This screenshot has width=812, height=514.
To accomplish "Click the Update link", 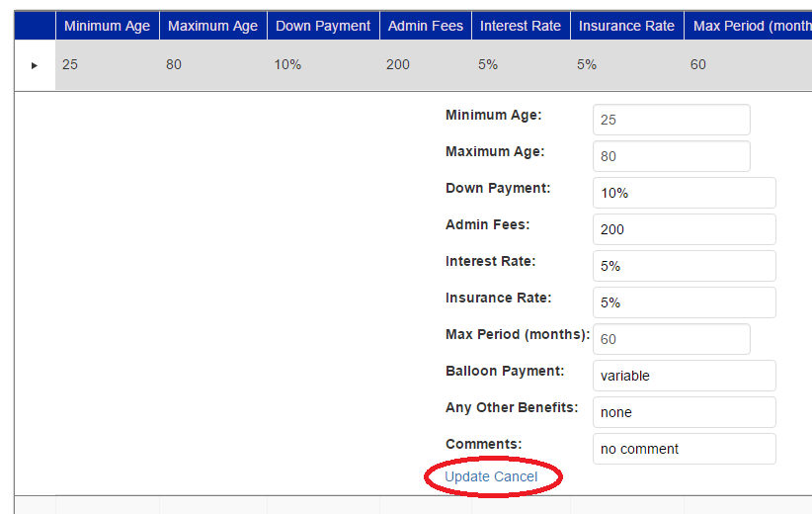I will pos(467,476).
